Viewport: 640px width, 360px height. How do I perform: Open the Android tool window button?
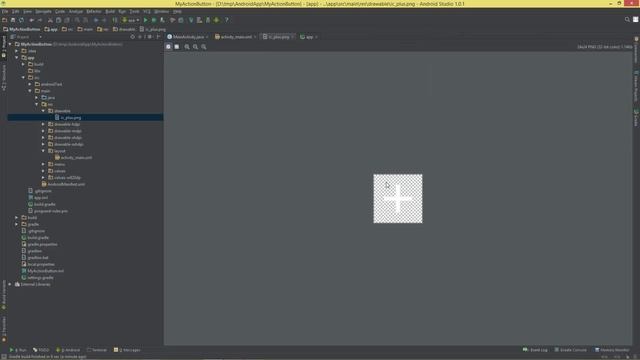point(68,350)
